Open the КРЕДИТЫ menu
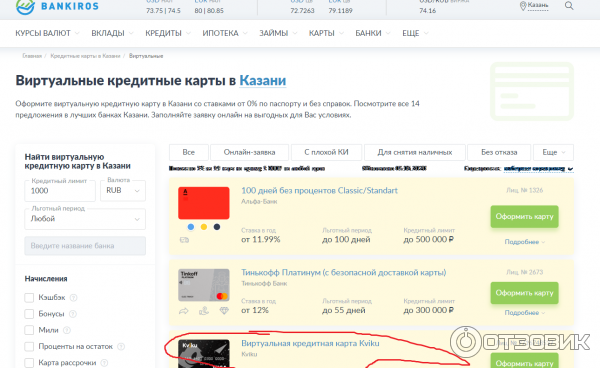 click(168, 33)
